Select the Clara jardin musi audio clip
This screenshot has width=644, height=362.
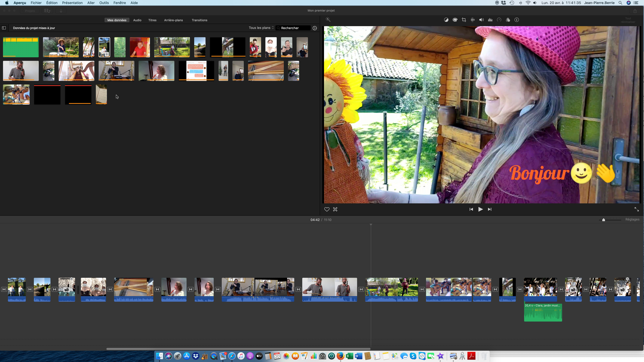tap(543, 312)
